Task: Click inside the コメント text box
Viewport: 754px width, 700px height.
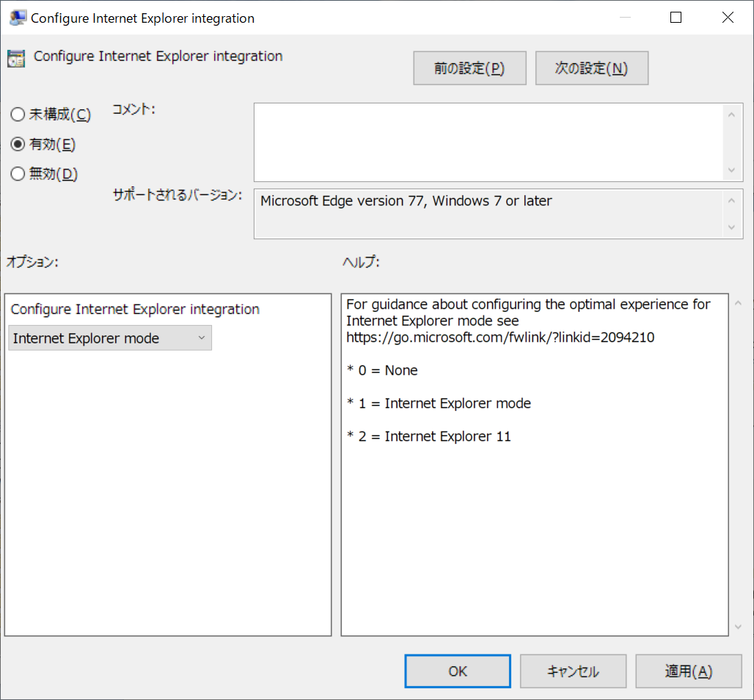Action: pyautogui.click(x=488, y=142)
